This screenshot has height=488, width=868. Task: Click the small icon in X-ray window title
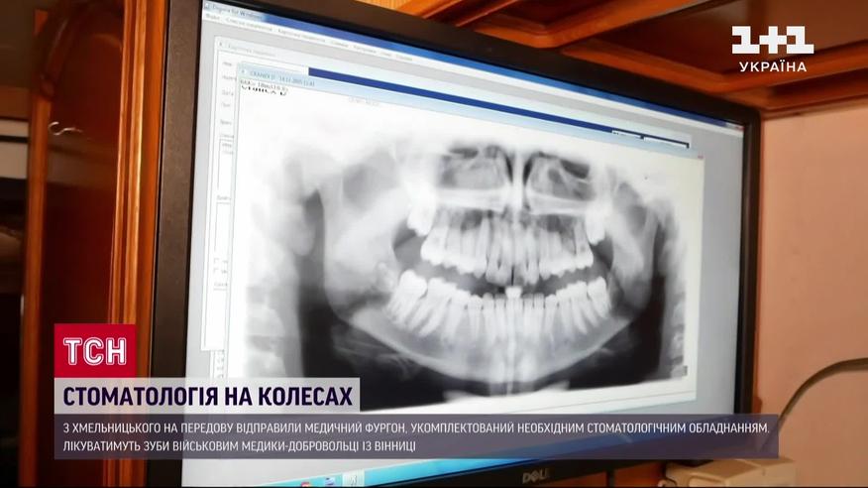[246, 71]
